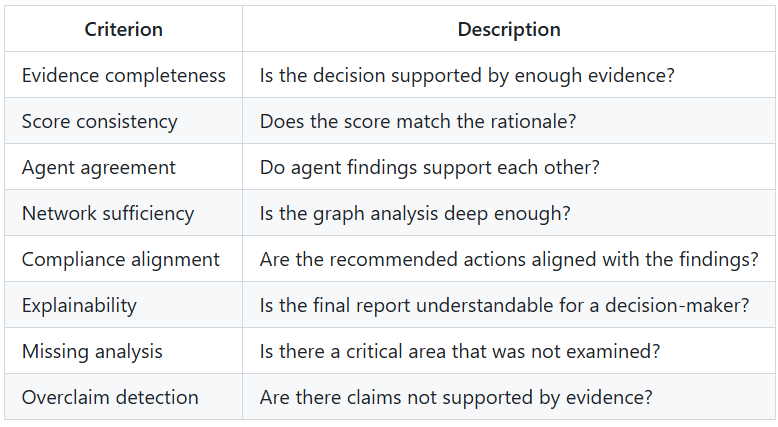The image size is (778, 427).
Task: Select the Compliance alignment cell
Action: [x=124, y=259]
